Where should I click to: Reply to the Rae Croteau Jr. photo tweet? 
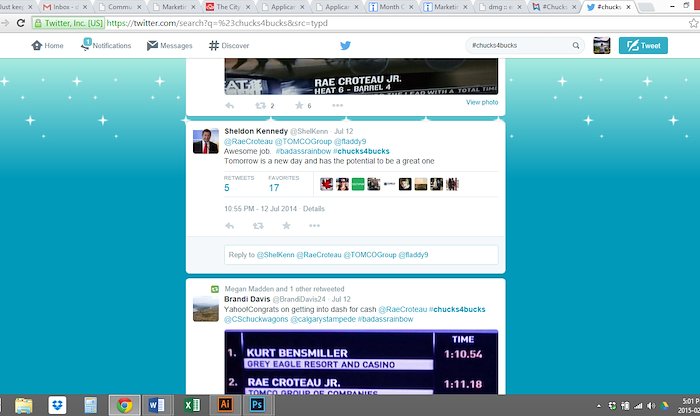point(229,106)
